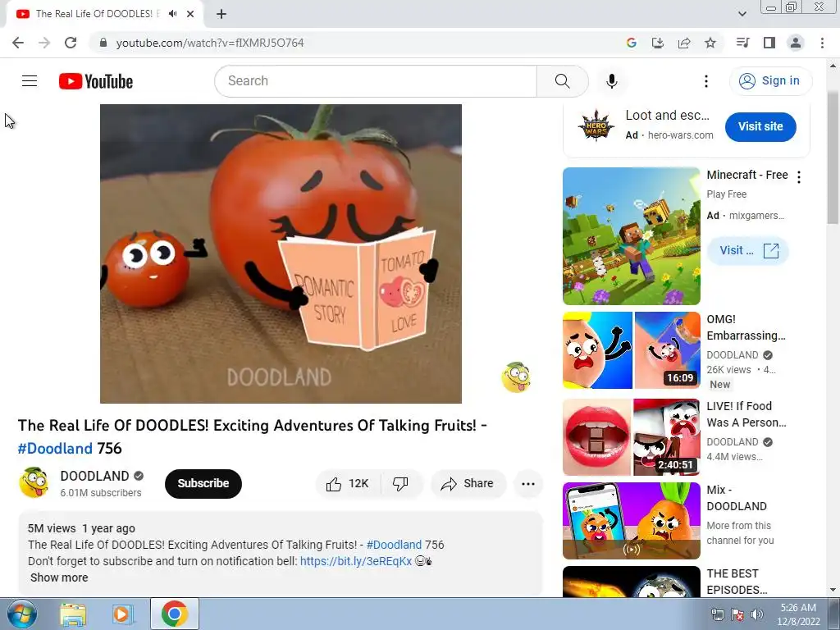Screen dimensions: 840x630
Task: Open Chrome three-dot menu
Action: tap(822, 43)
